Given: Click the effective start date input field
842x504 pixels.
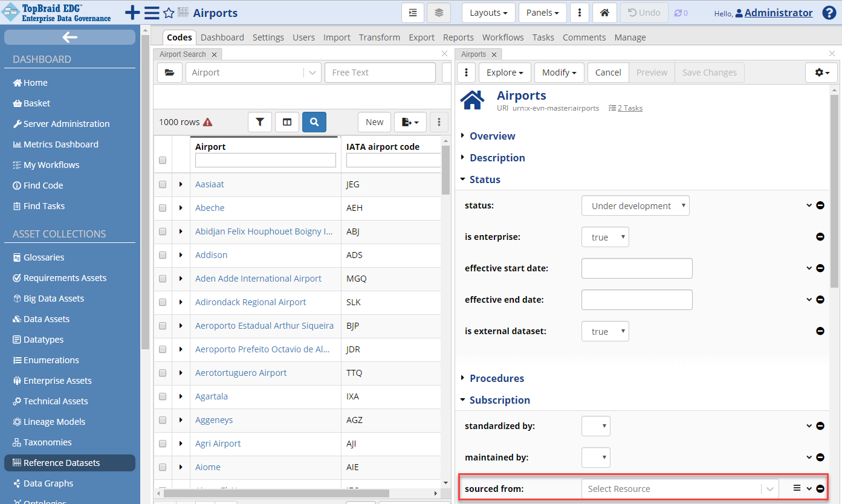Looking at the screenshot, I should click(x=636, y=268).
